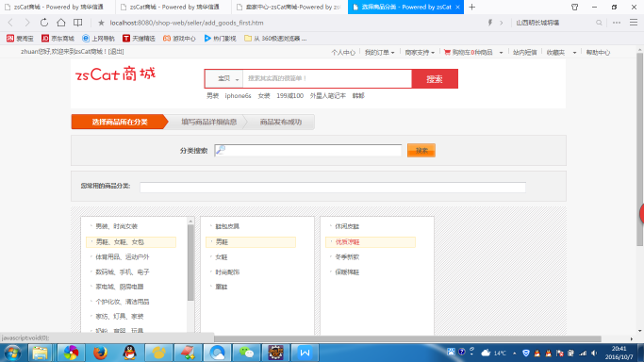Select the 选择商品所在分类 step

(x=120, y=122)
